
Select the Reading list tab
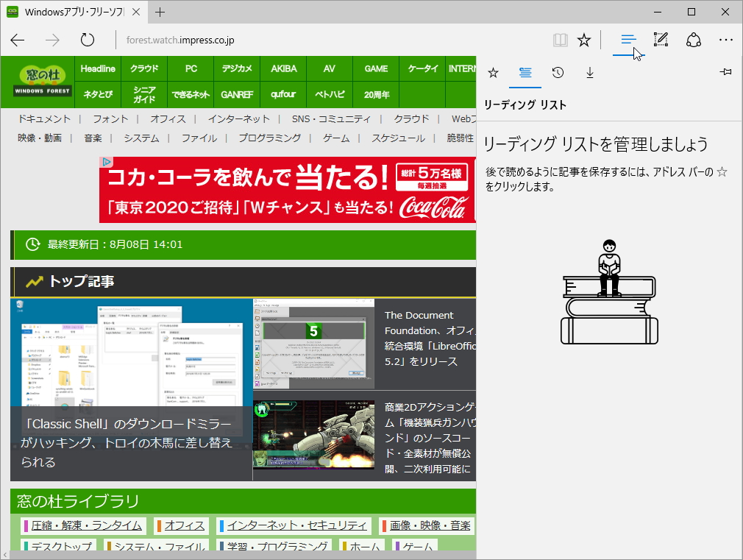[x=525, y=72]
